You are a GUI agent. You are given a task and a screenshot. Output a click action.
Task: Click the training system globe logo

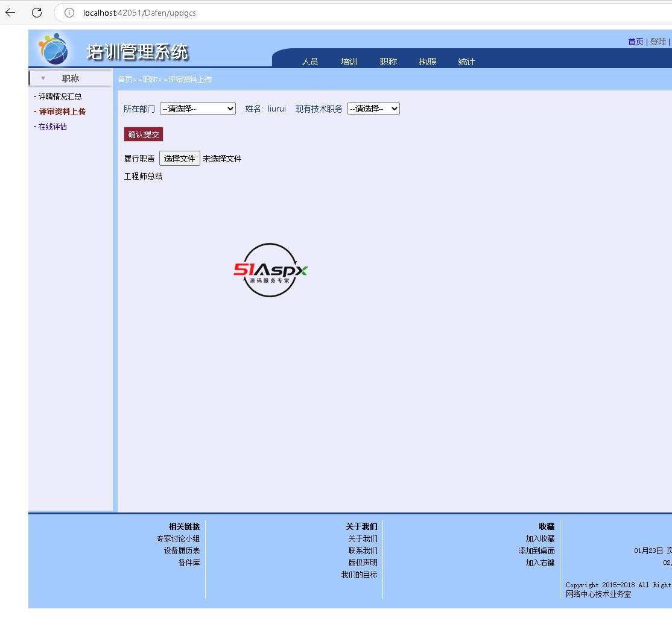pos(54,49)
